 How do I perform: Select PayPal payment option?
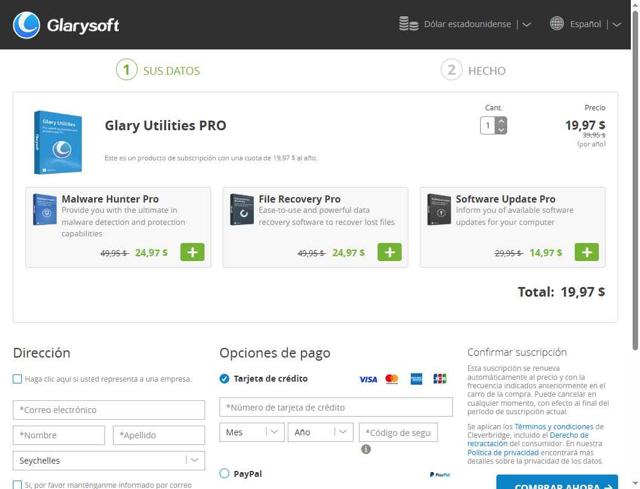tap(224, 473)
